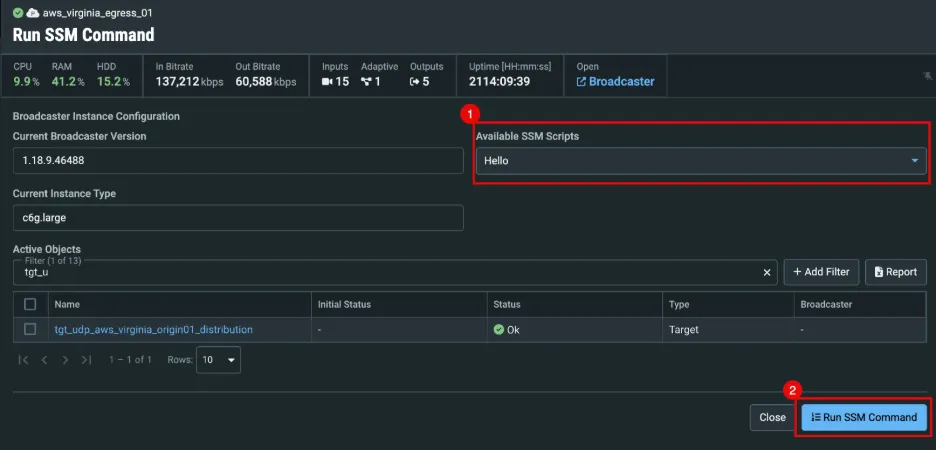Open tgt_udp_aws_virginia_origin01_distribution link
The height and width of the screenshot is (450, 936).
click(x=153, y=329)
